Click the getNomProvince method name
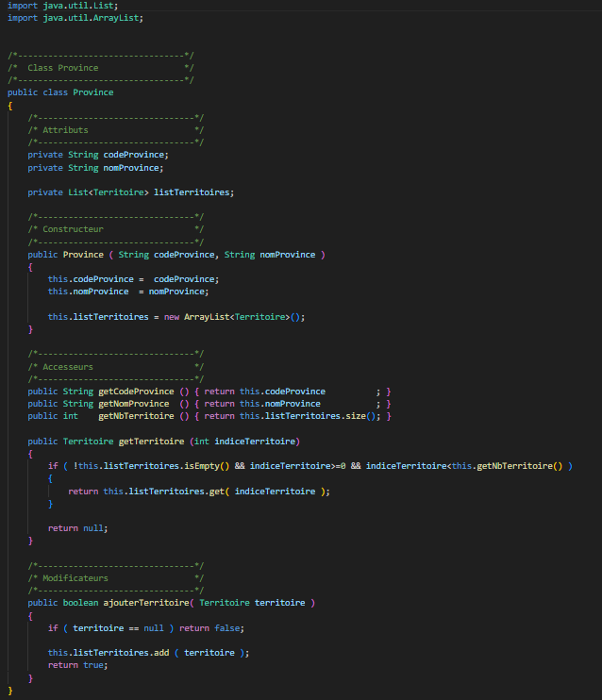The height and width of the screenshot is (700, 602). (133, 404)
